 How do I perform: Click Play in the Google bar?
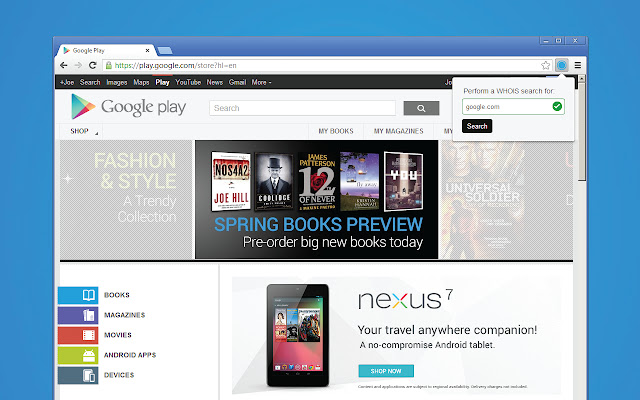pos(162,82)
